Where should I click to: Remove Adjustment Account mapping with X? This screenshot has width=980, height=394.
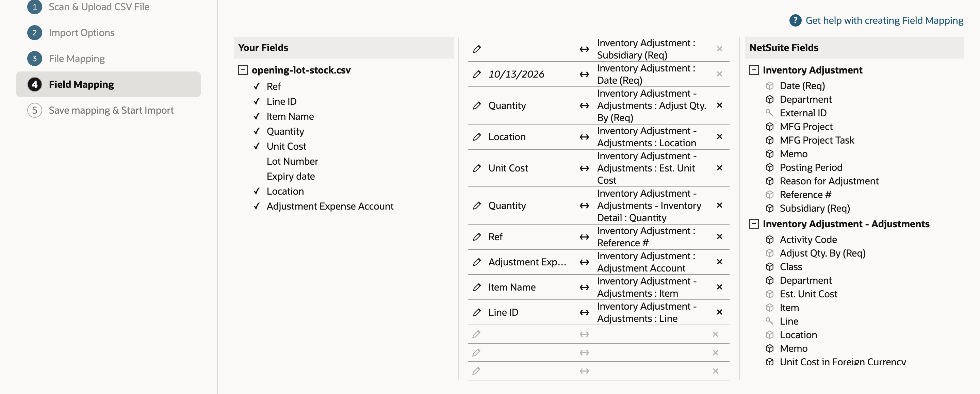719,262
